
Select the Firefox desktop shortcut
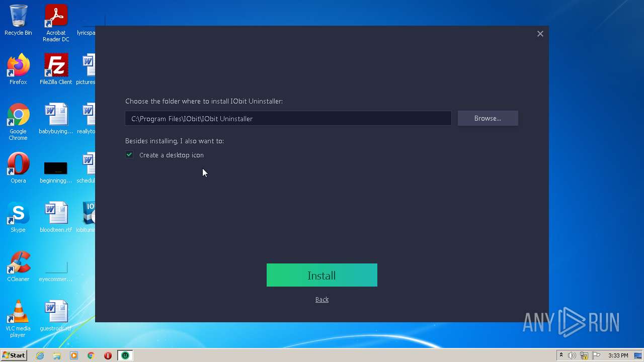point(18,69)
